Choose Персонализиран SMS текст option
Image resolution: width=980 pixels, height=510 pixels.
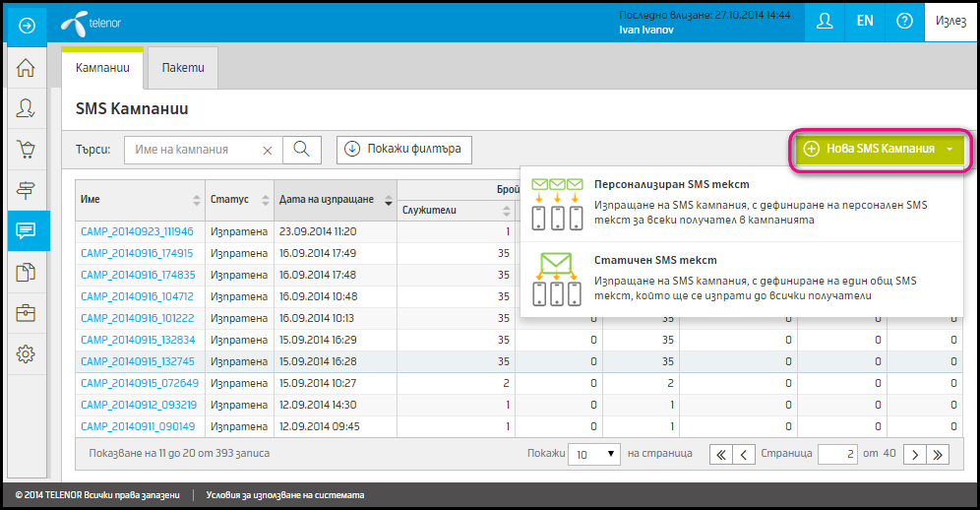tap(742, 204)
